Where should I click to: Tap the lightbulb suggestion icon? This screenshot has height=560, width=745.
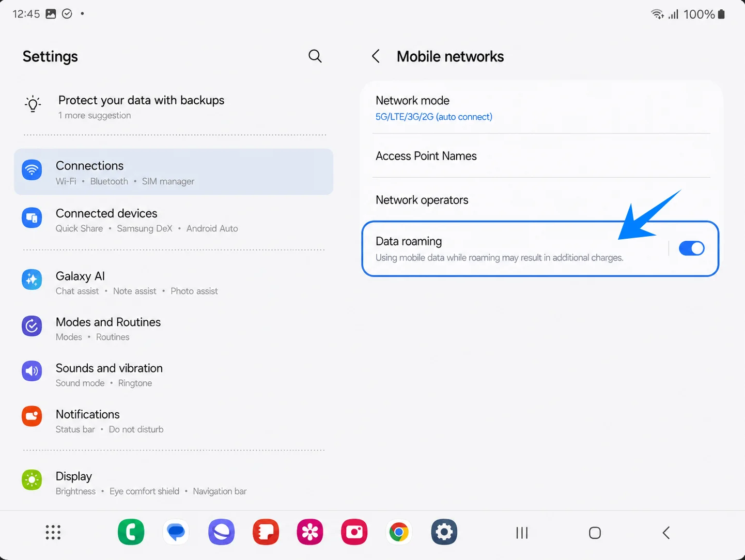tap(33, 104)
